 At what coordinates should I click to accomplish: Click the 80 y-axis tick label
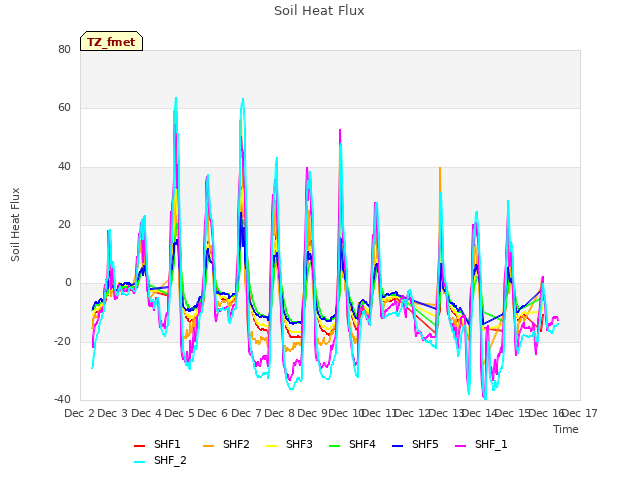(x=64, y=49)
